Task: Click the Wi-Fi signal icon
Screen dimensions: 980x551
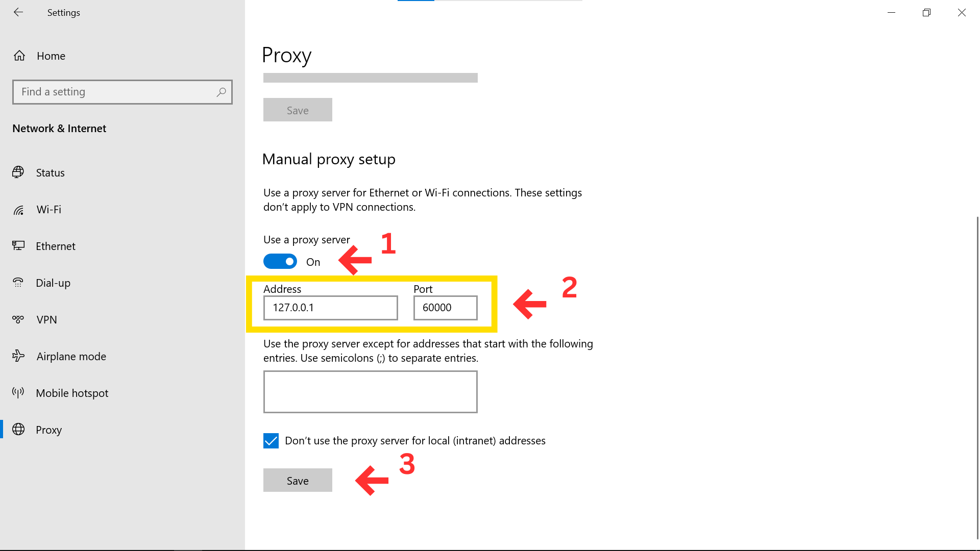Action: pyautogui.click(x=18, y=210)
